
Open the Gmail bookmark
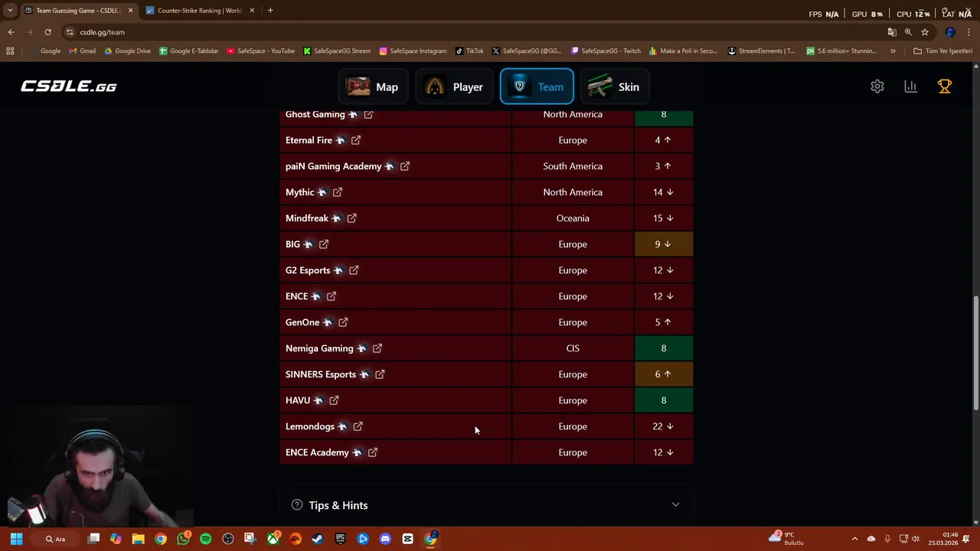point(83,51)
